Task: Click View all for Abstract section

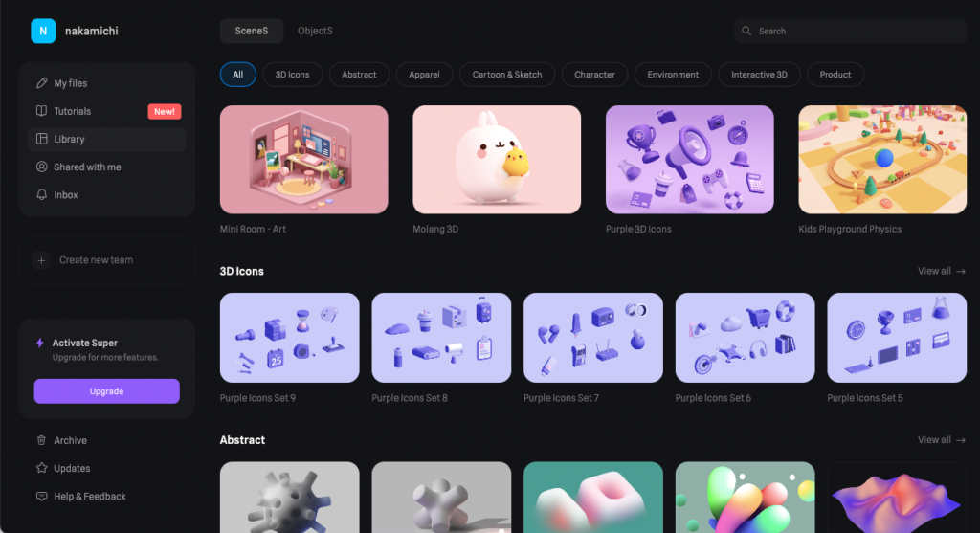Action: tap(942, 440)
